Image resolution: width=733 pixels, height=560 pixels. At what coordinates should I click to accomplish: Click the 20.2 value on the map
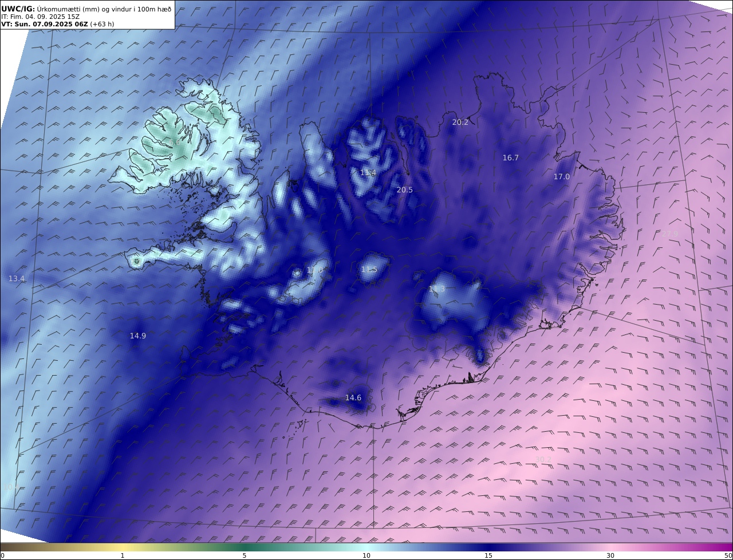(460, 122)
